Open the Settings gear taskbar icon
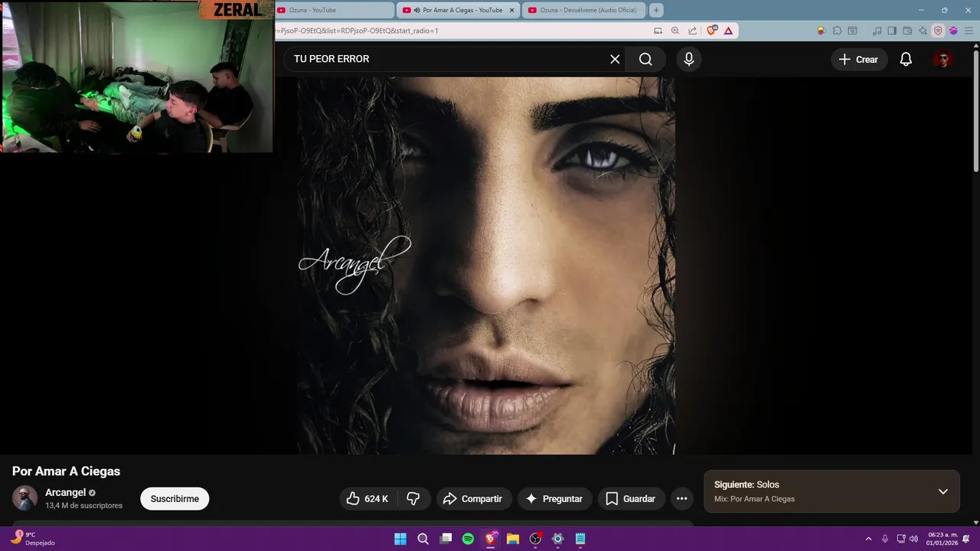 click(x=557, y=539)
